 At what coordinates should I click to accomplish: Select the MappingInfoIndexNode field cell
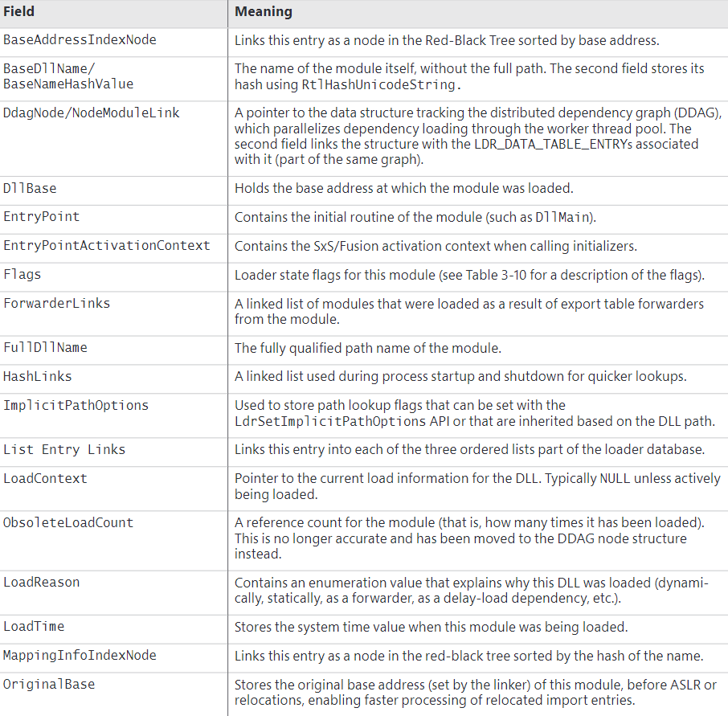80,655
